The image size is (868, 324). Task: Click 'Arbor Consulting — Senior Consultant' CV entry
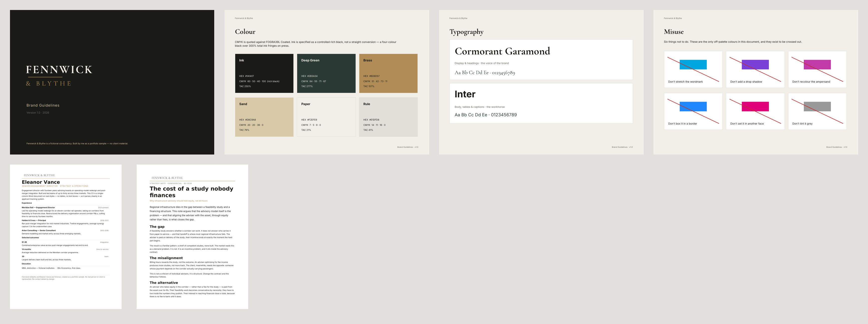39,230
